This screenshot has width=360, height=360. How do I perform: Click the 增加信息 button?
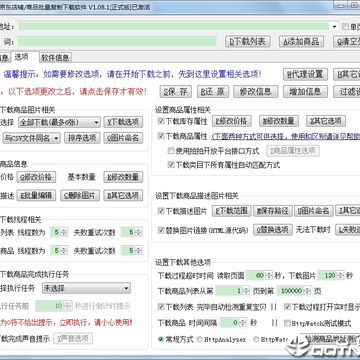point(305,91)
